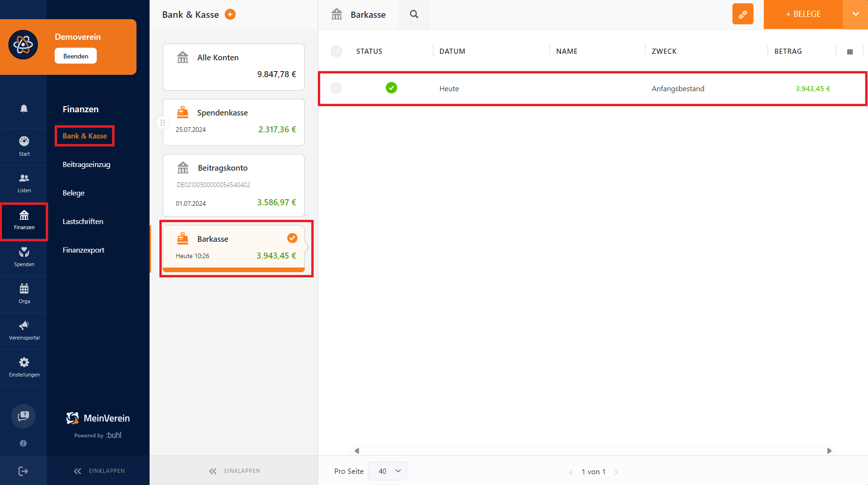The height and width of the screenshot is (485, 868).
Task: Open Belege menu item
Action: 73,193
